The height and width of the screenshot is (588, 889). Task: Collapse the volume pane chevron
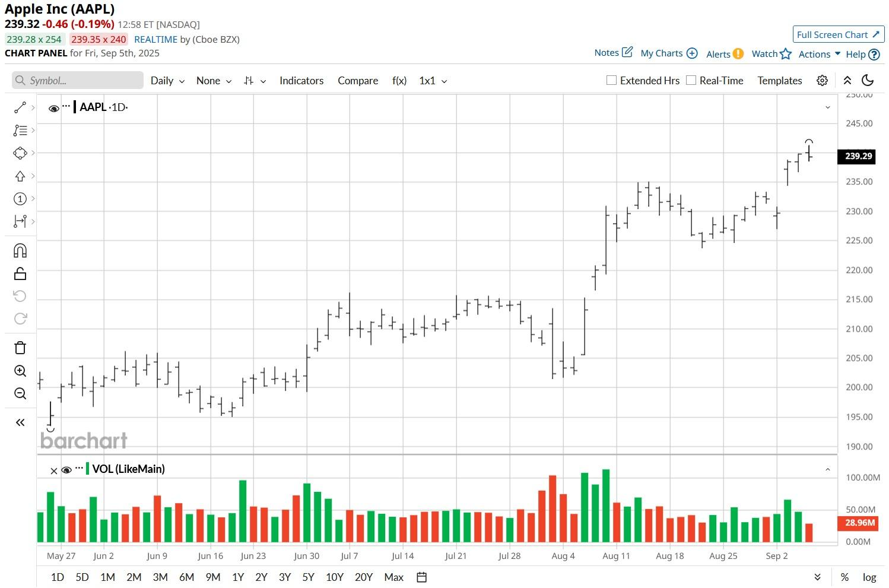pyautogui.click(x=828, y=469)
